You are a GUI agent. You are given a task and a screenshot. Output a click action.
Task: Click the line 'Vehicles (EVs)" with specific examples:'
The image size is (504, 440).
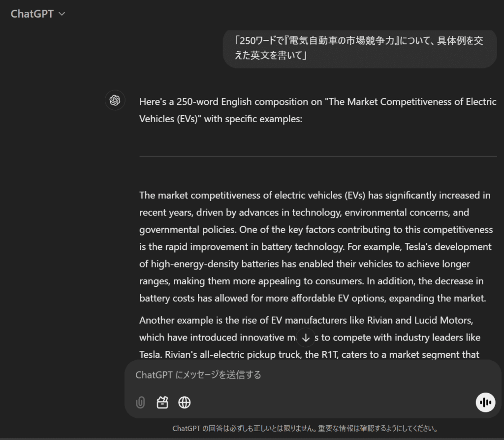pyautogui.click(x=221, y=119)
